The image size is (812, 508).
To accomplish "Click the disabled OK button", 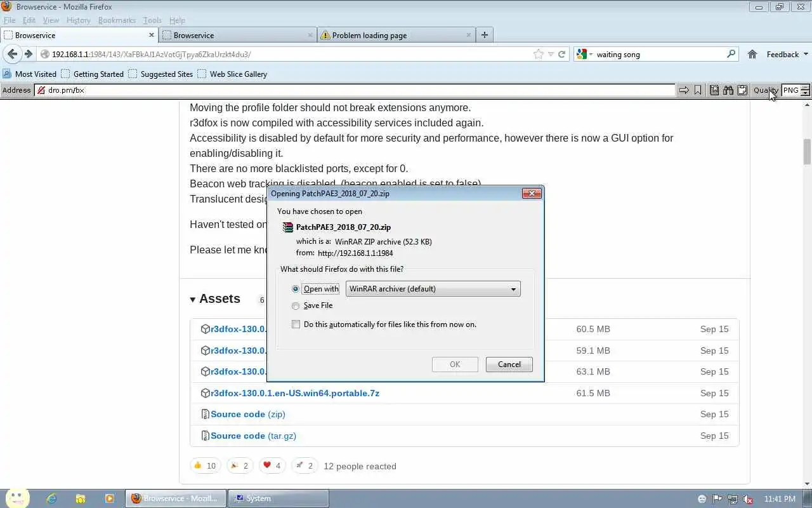I will 455,364.
